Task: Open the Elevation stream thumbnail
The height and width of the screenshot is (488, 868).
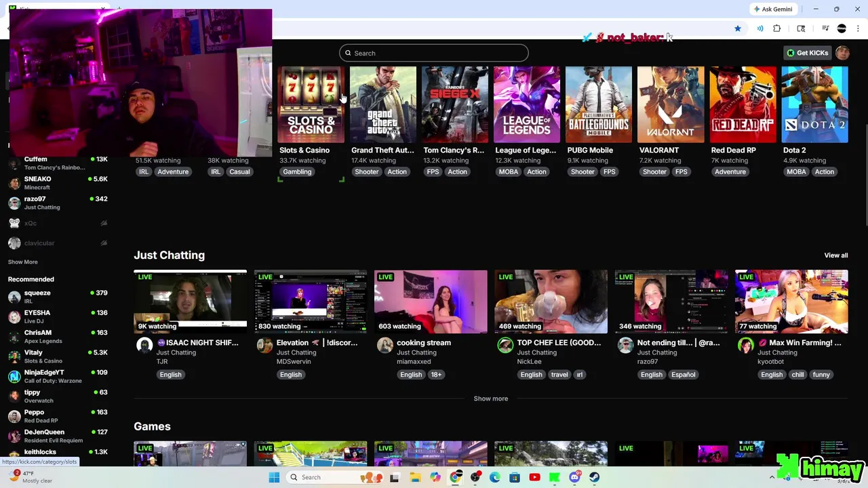Action: click(311, 302)
